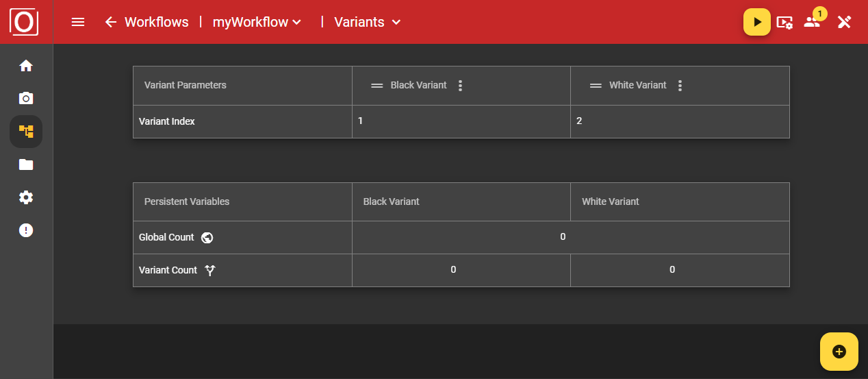The image size is (868, 379).
Task: Click the Global Count value cell
Action: coord(563,237)
